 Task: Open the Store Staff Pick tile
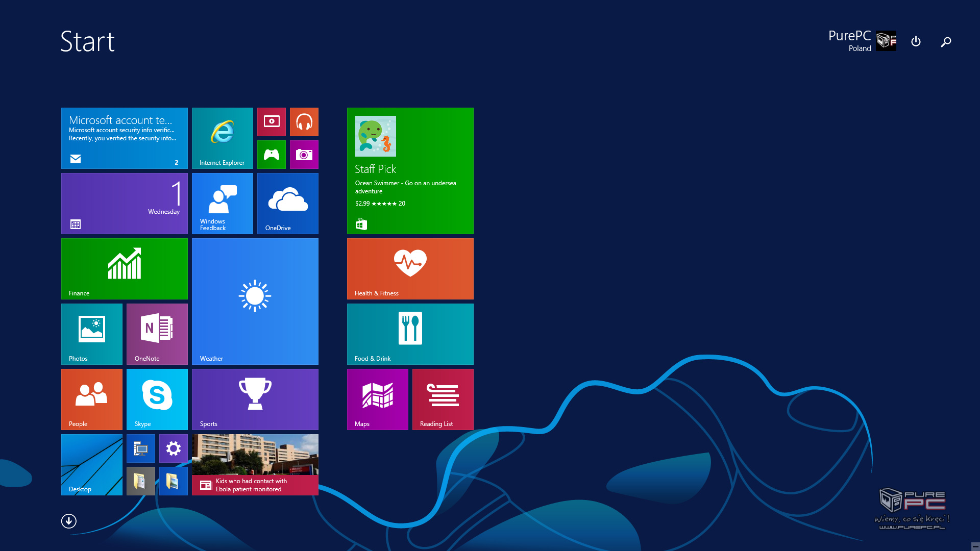click(410, 171)
